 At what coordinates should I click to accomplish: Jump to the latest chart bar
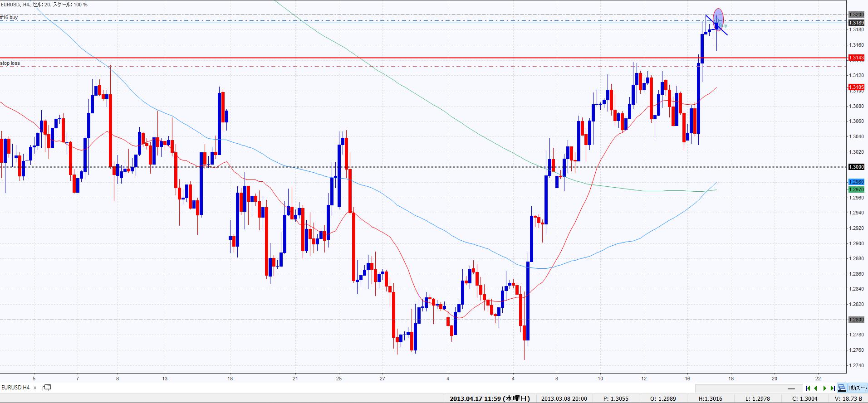click(833, 388)
